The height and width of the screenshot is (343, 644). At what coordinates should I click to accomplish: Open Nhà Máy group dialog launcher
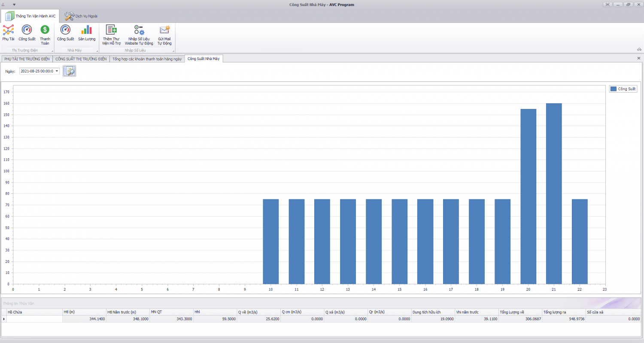[x=97, y=51]
